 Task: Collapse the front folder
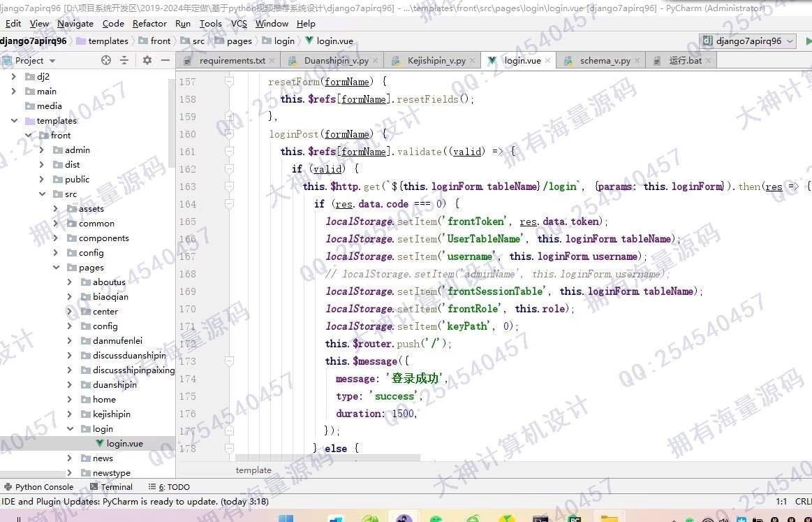tap(28, 136)
